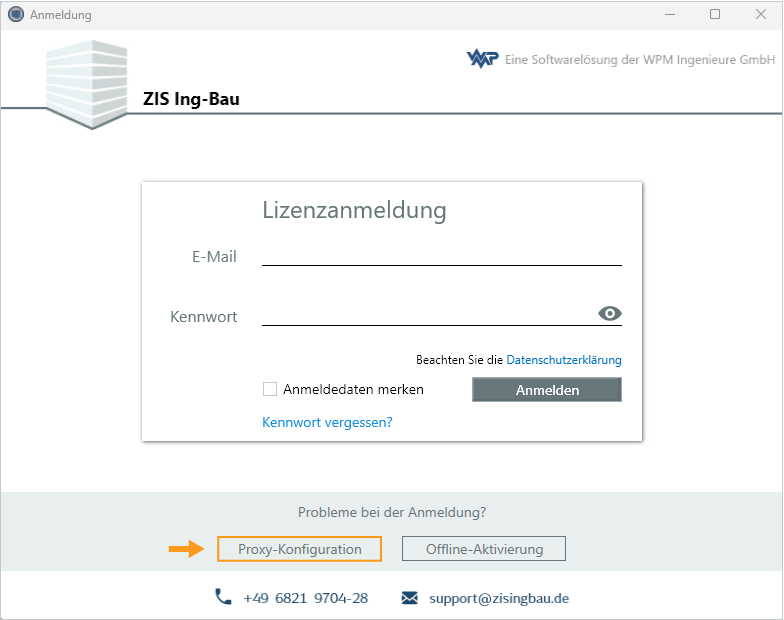Click support@zisingbau.de email address
Image resolution: width=784 pixels, height=620 pixels.
499,598
